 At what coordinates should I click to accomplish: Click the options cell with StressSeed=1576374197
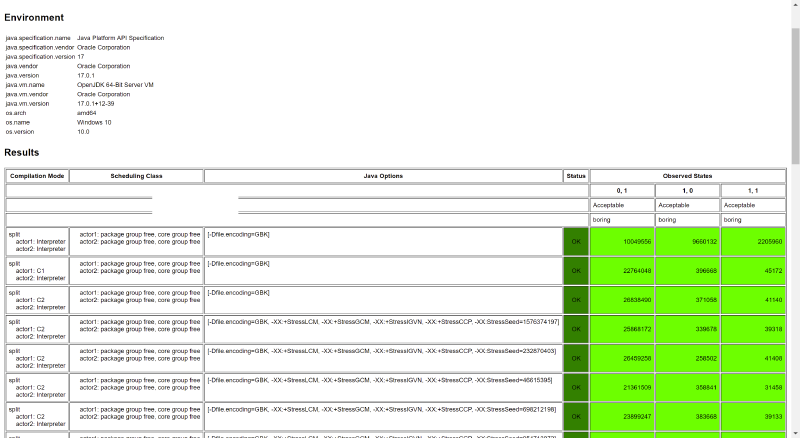point(383,323)
